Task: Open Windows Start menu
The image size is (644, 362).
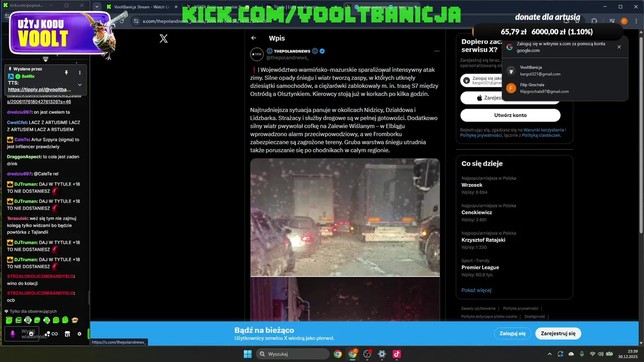Action: (x=248, y=354)
